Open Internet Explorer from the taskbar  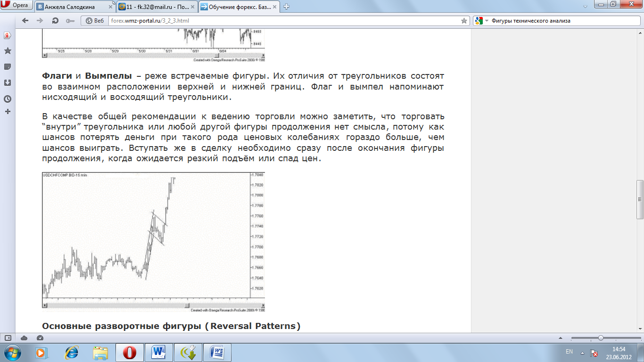72,352
